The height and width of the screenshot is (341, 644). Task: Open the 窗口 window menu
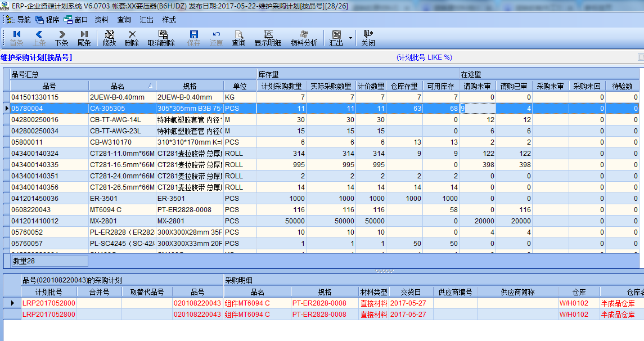tap(76, 20)
